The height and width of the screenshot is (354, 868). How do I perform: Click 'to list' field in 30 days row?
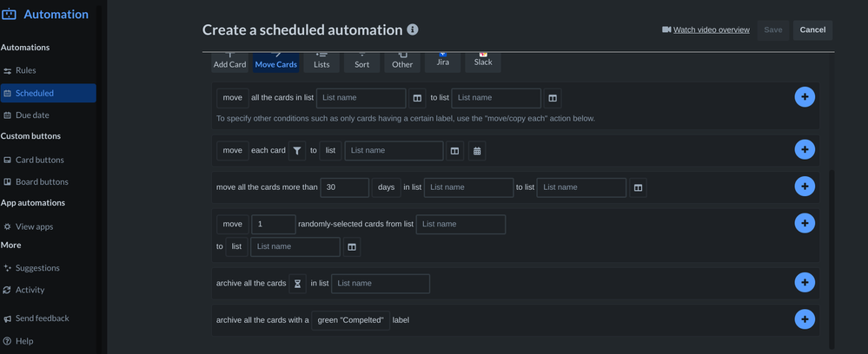[582, 187]
